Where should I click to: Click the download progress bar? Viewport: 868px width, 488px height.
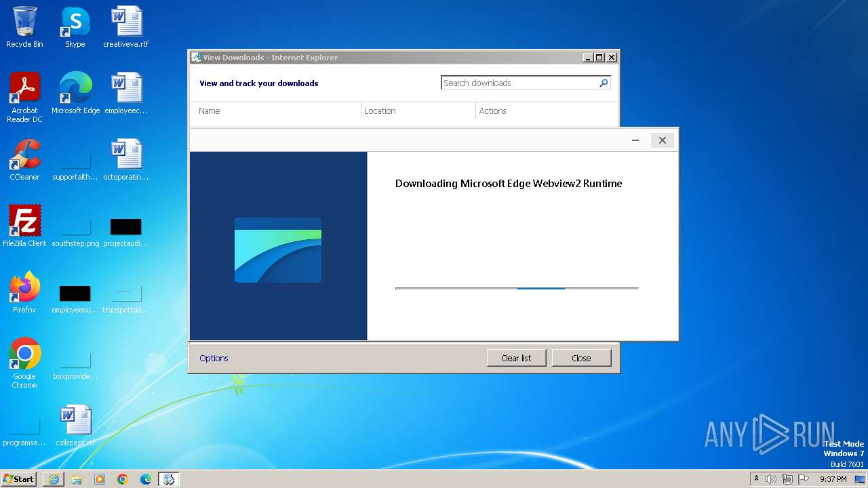click(x=517, y=289)
